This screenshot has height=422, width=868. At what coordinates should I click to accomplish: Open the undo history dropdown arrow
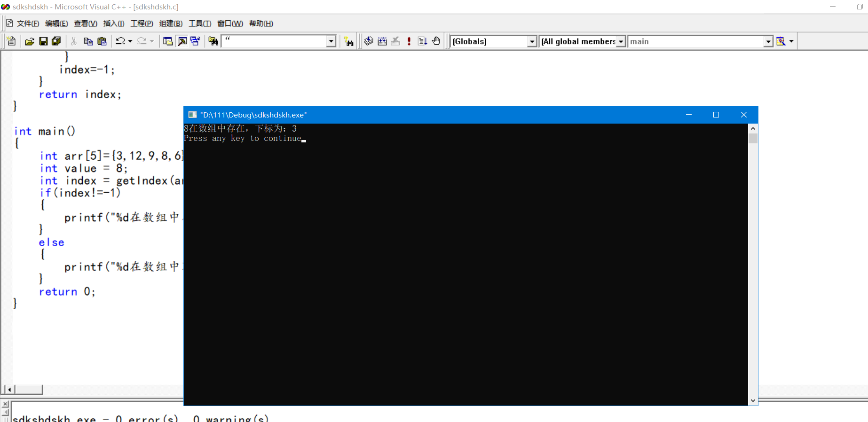click(130, 41)
